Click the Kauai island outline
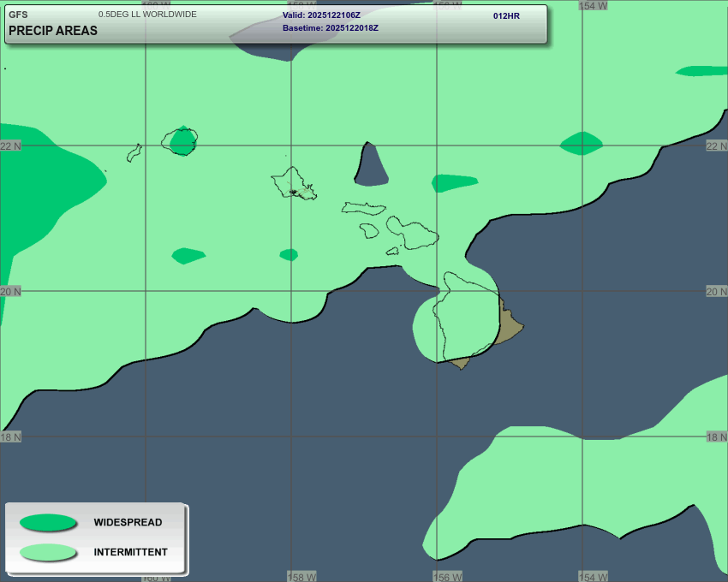The image size is (728, 582). click(x=181, y=141)
